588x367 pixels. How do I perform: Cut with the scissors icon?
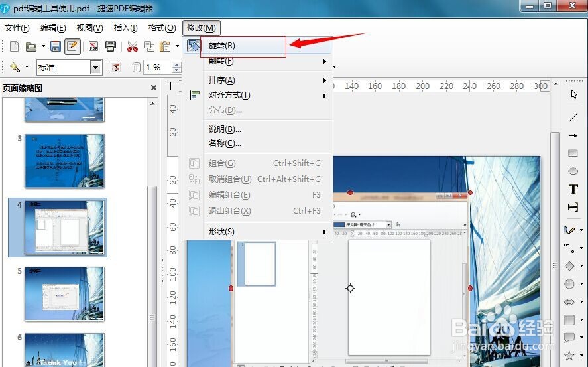[133, 46]
